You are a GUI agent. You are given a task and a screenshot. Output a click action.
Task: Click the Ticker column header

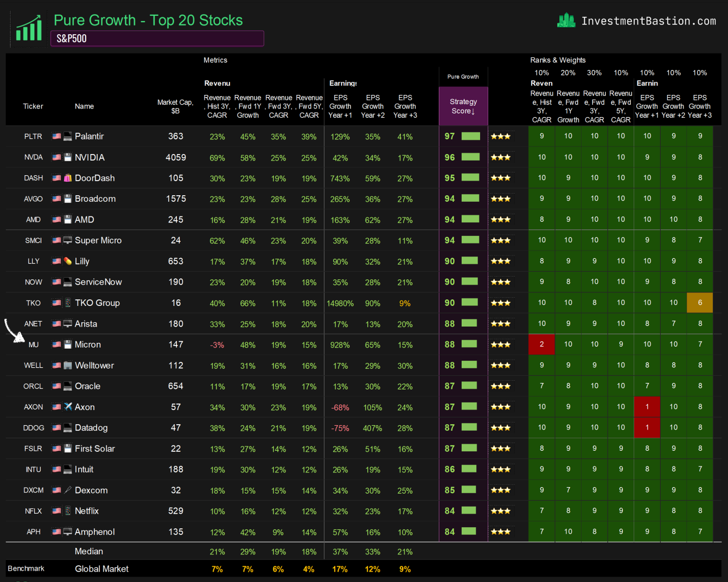33,106
